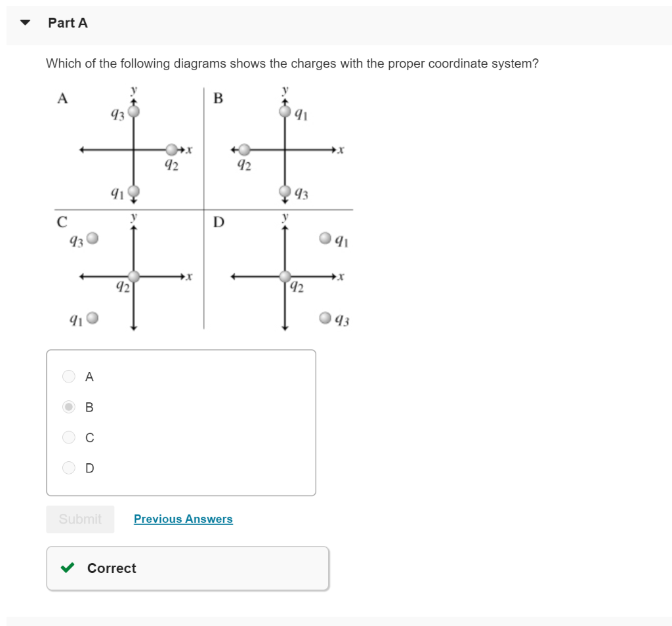Screen dimensions: 672x626
Task: Select the charge q1 sphere in diagram C
Action: tap(93, 319)
